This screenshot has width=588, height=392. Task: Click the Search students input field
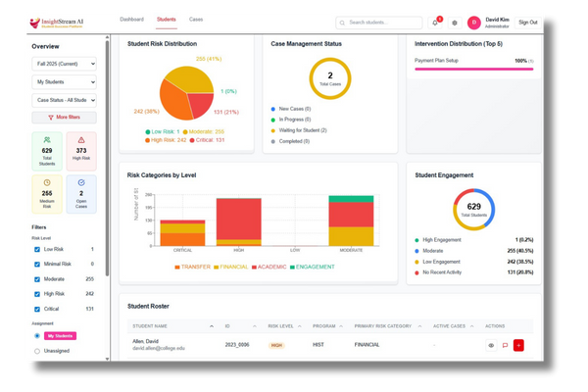384,22
